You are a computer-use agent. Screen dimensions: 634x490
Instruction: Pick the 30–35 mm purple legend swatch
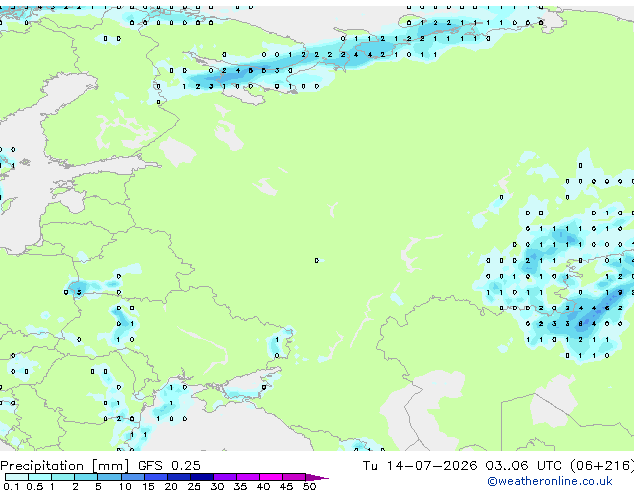(225, 477)
